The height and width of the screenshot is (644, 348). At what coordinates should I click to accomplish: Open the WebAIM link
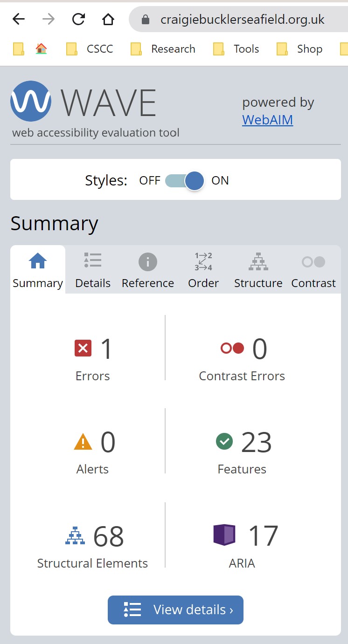[267, 120]
